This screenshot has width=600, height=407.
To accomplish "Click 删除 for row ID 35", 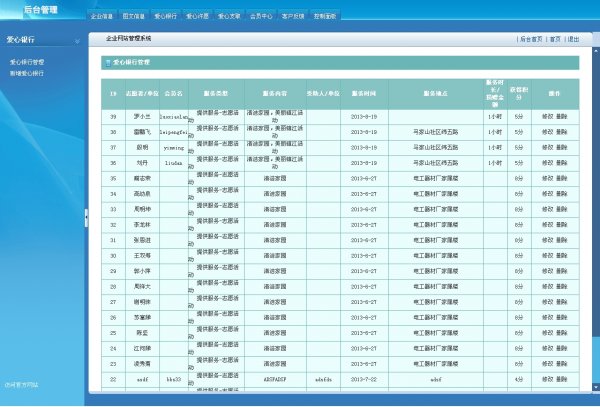I will click(561, 178).
